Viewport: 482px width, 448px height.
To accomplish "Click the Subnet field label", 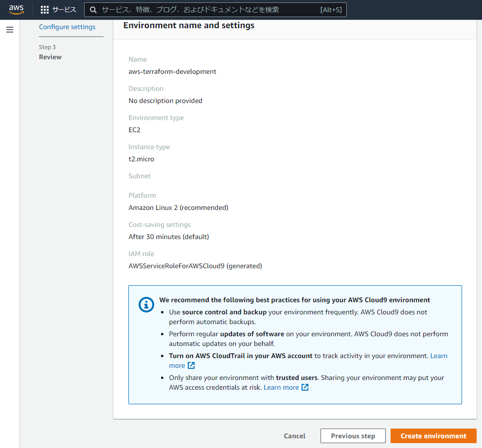I will pos(140,176).
